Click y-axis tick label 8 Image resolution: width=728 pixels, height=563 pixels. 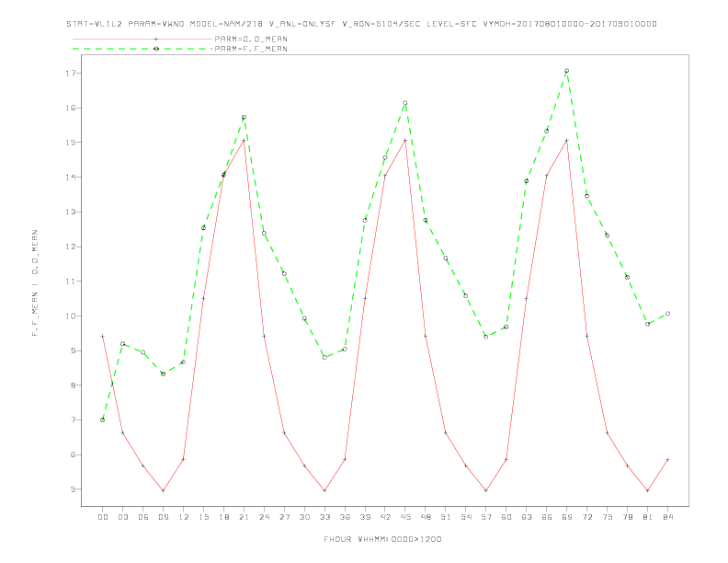73,385
